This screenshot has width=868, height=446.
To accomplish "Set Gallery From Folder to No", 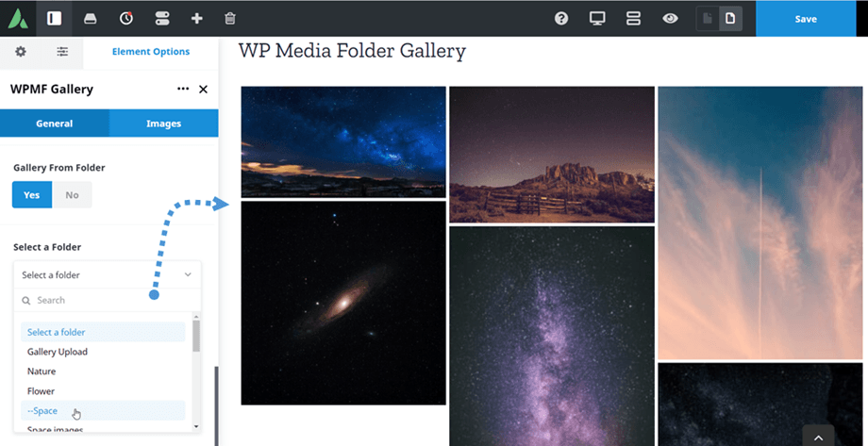I will pos(72,195).
